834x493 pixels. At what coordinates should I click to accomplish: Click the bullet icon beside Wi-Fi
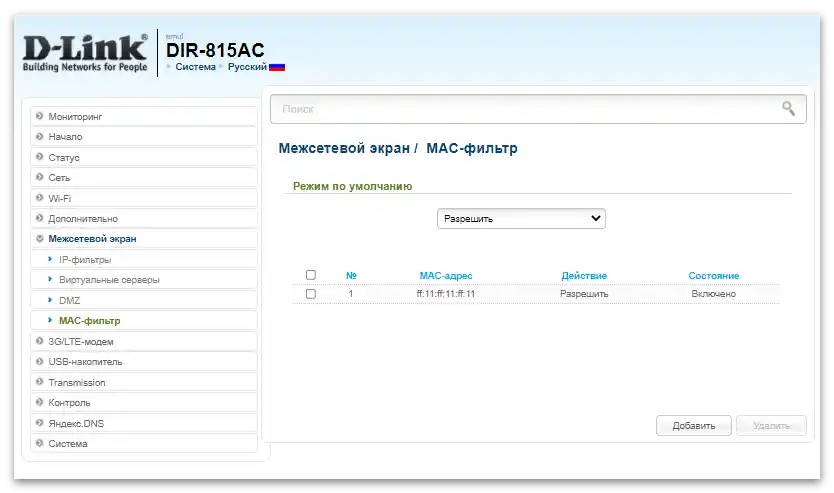(x=39, y=198)
